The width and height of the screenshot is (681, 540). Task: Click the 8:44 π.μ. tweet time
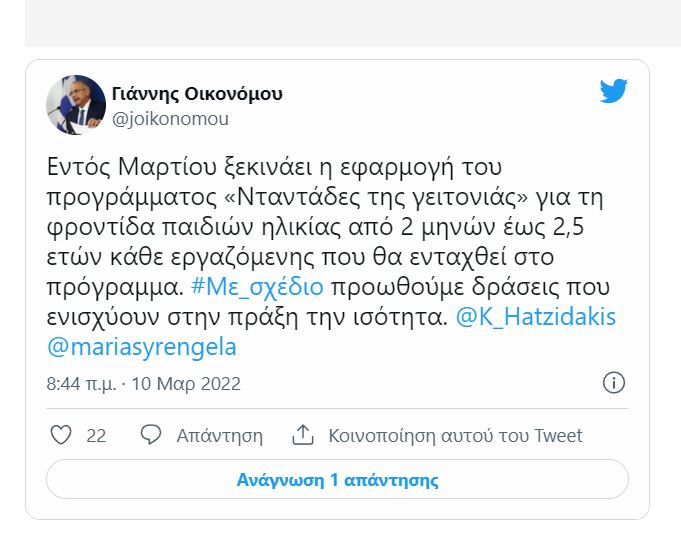click(x=81, y=384)
